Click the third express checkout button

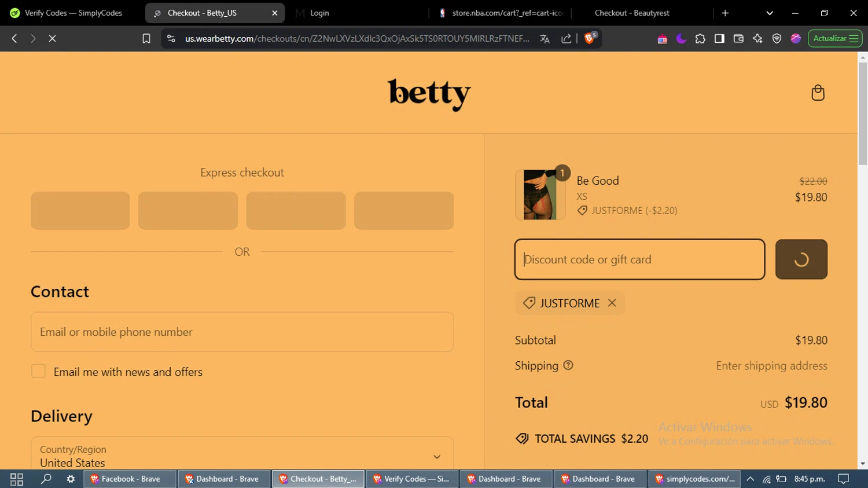coord(296,211)
